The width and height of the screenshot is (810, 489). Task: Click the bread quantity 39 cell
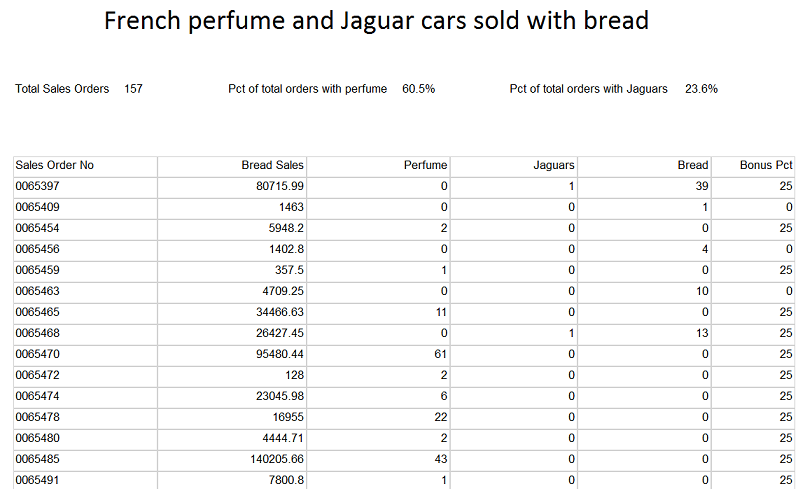click(702, 186)
